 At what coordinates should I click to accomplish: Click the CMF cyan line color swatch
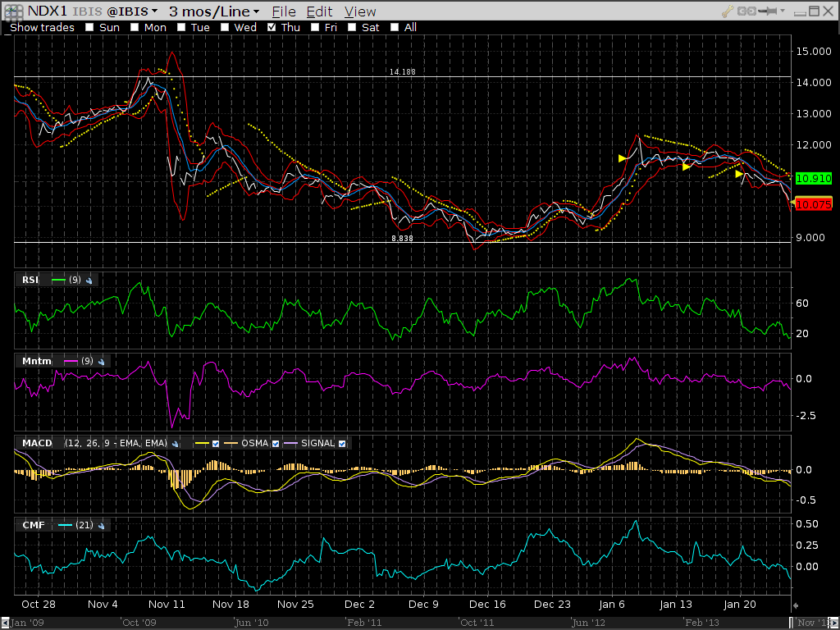click(x=65, y=526)
